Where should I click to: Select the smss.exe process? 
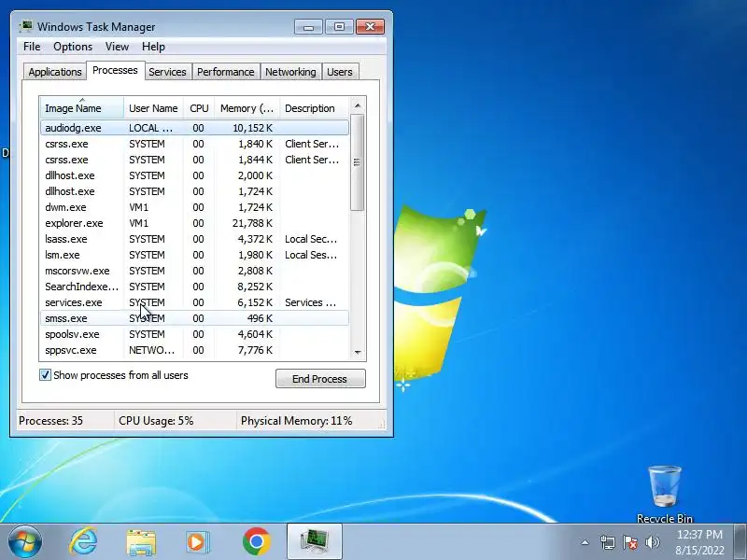click(x=194, y=318)
